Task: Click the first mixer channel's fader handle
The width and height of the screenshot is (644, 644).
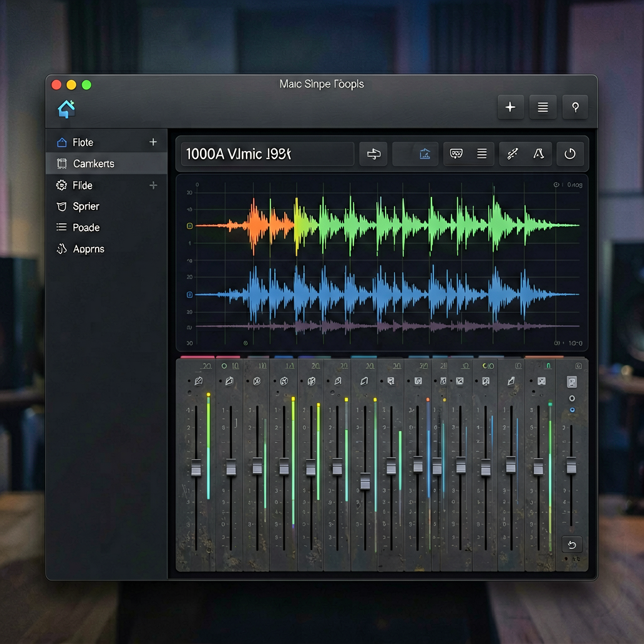Action: click(x=196, y=467)
